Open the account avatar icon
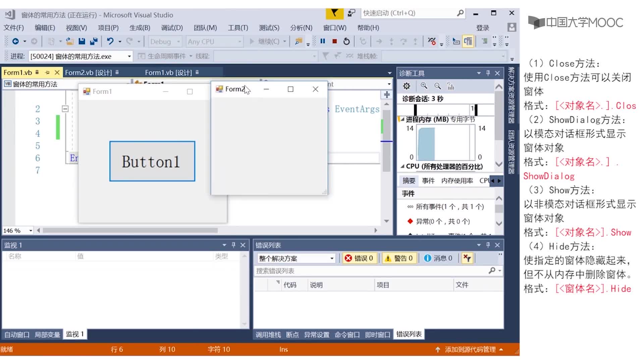 (x=512, y=27)
